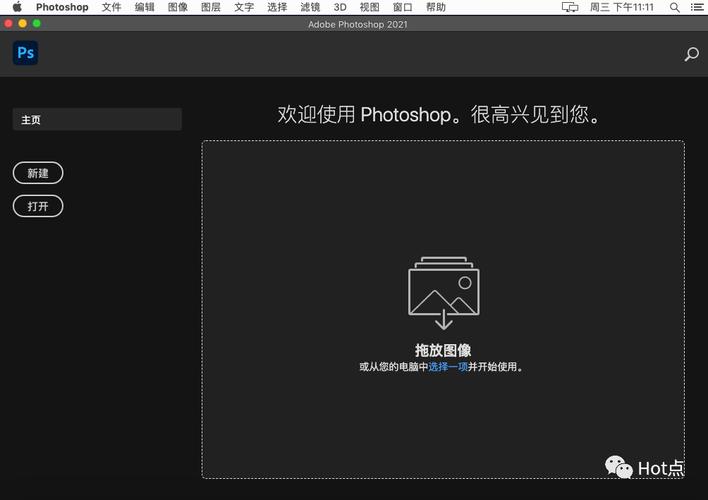Open the 帮助 menu
The image size is (708, 500).
point(436,7)
